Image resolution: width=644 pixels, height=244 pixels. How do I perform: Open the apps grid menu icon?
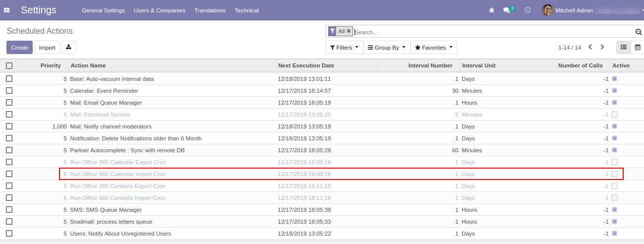click(x=7, y=10)
